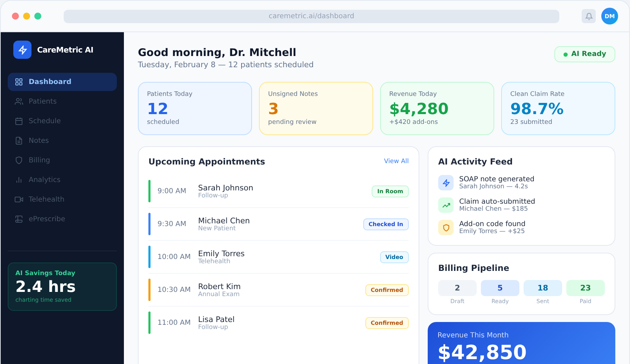Click Robert Kim's Confirmed status
This screenshot has width=630, height=364.
coord(387,290)
